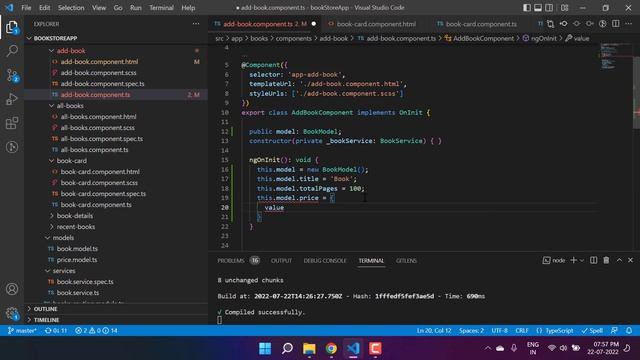Toggle bottom panel layout button
The width and height of the screenshot is (640, 360).
pyautogui.click(x=538, y=8)
